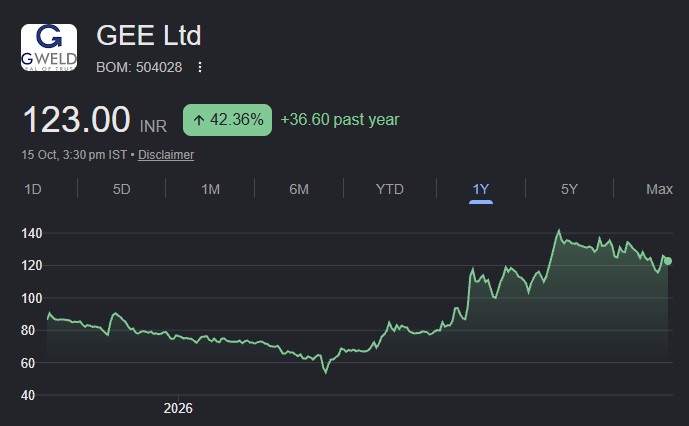Click the BOM: 504028 ticker text

[x=139, y=67]
